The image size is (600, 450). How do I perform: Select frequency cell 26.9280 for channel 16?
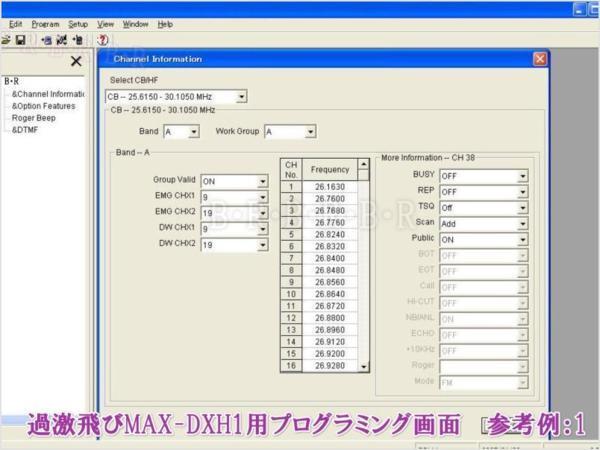330,365
